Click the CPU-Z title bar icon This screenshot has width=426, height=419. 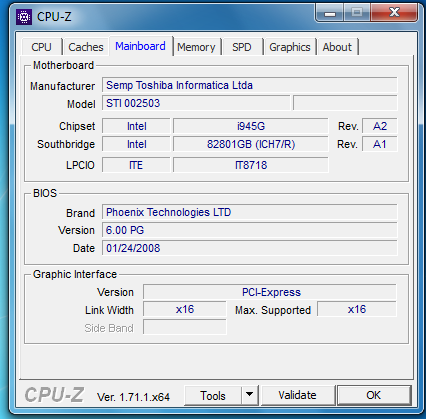pyautogui.click(x=24, y=17)
